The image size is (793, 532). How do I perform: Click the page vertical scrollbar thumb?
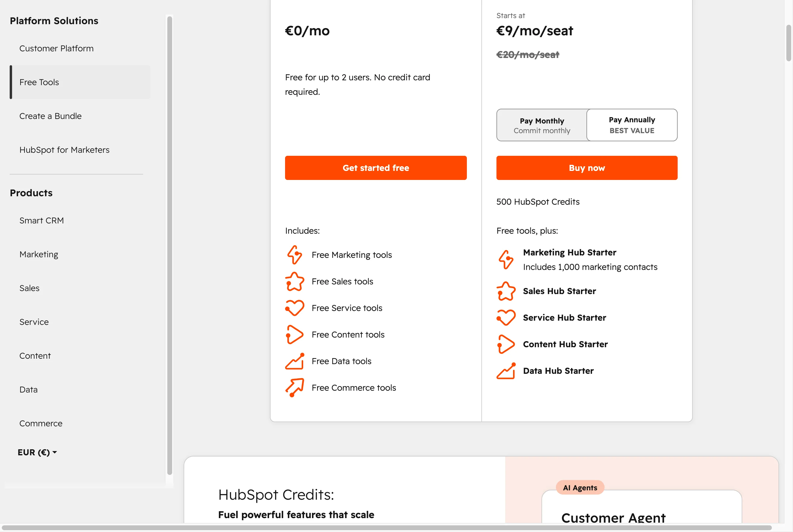[x=788, y=43]
